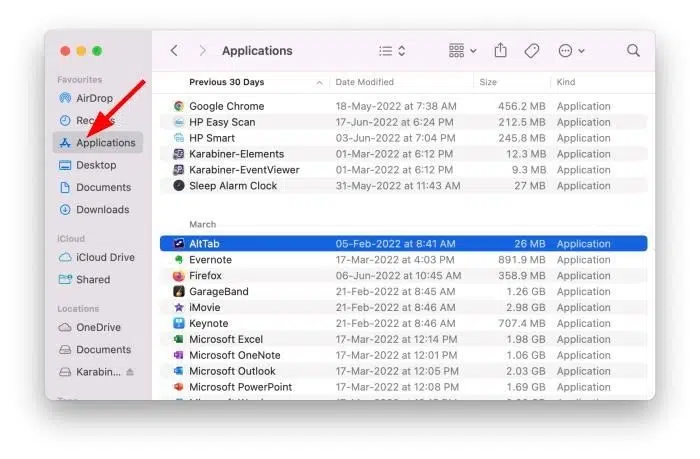The image size is (700, 459).
Task: Click the Google Chrome app icon
Action: [x=179, y=106]
